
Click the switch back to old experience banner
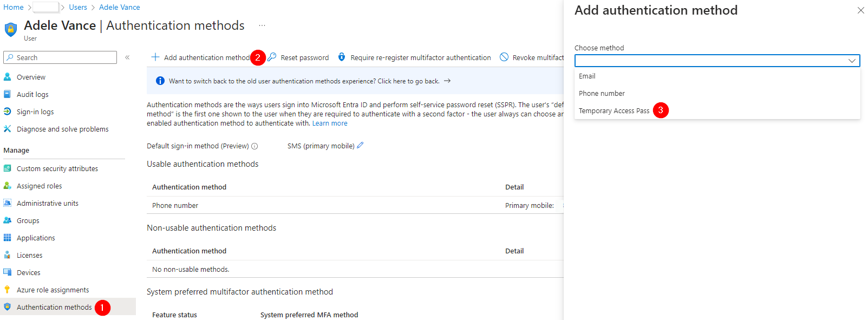click(355, 81)
